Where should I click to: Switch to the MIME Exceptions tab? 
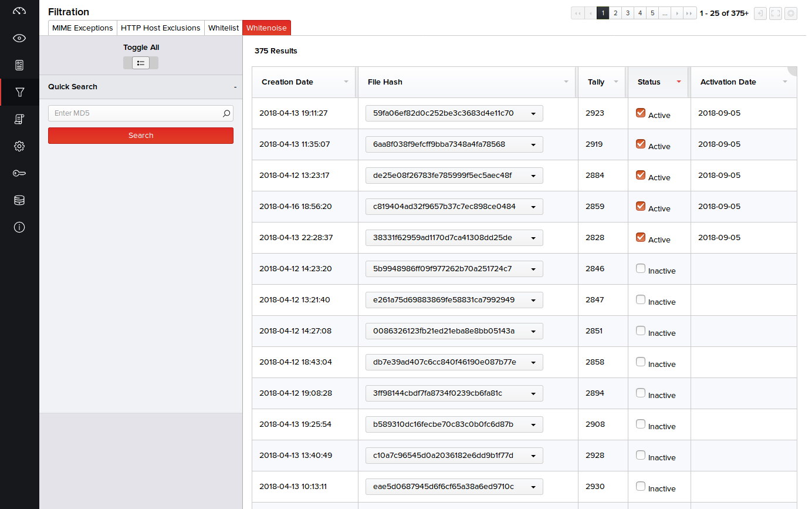pyautogui.click(x=82, y=28)
